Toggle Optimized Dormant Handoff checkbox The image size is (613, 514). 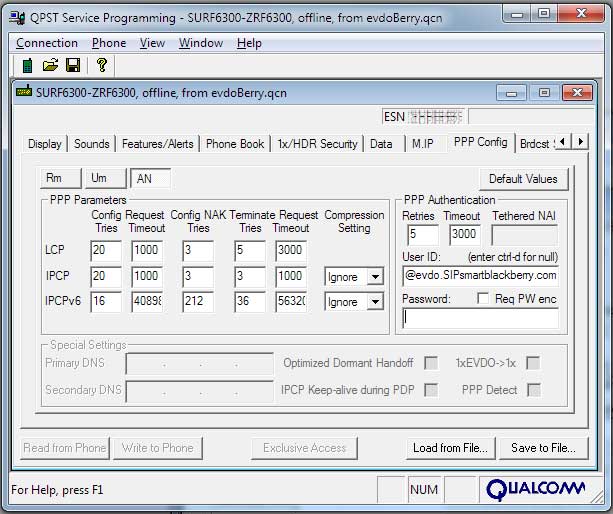point(431,363)
